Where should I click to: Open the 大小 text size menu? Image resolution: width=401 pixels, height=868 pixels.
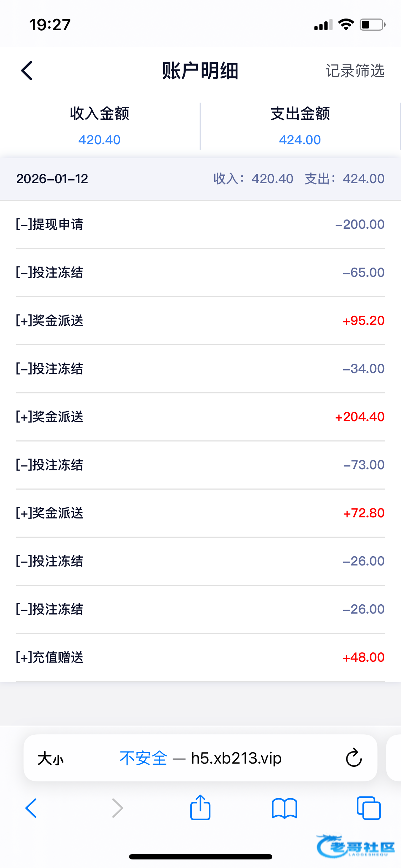51,758
